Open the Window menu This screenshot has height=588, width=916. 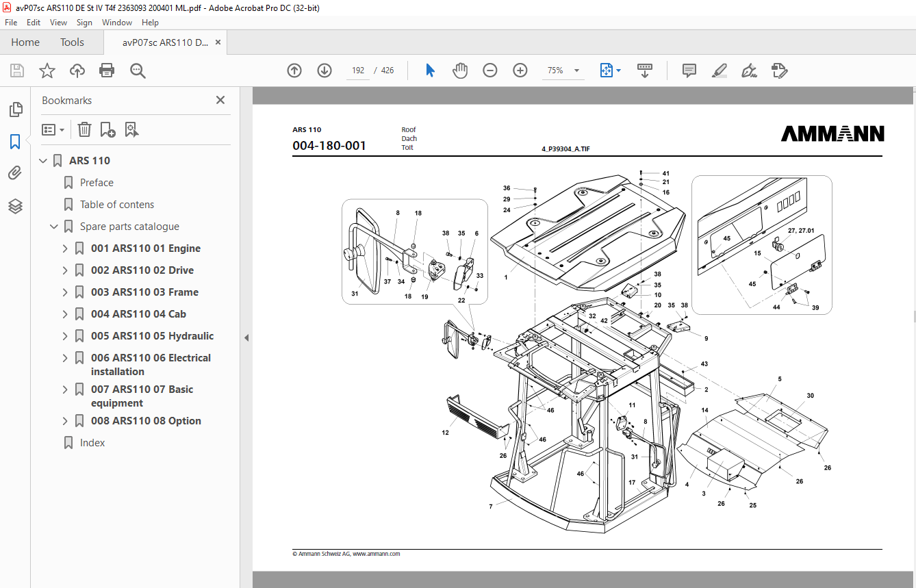coord(117,23)
